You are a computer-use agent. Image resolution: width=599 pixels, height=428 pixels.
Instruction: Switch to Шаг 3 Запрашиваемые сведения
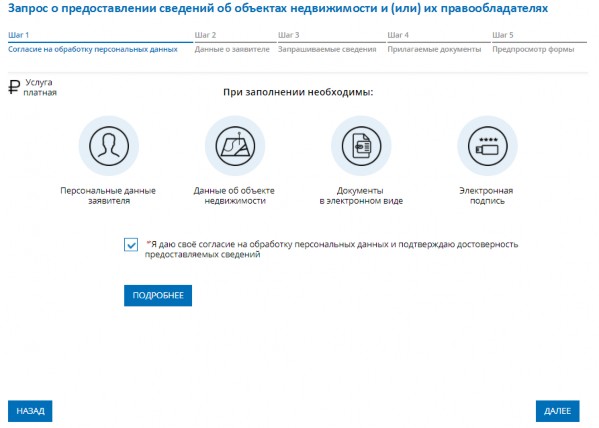click(x=331, y=42)
